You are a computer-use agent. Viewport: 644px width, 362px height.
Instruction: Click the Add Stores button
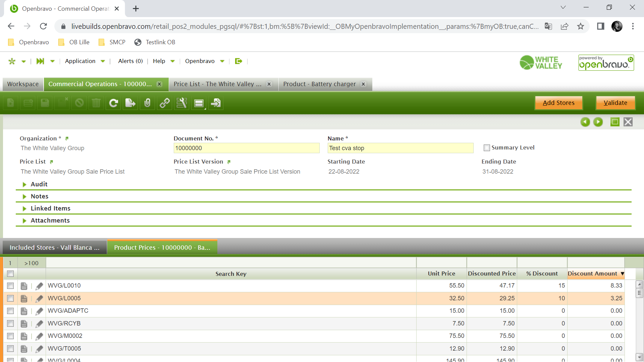[x=558, y=103]
